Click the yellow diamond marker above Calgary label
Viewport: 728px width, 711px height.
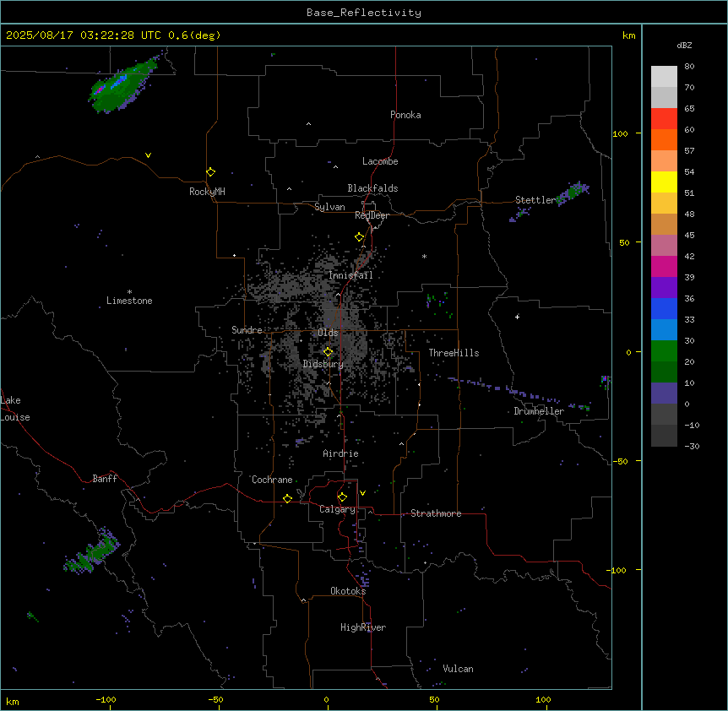click(x=342, y=497)
